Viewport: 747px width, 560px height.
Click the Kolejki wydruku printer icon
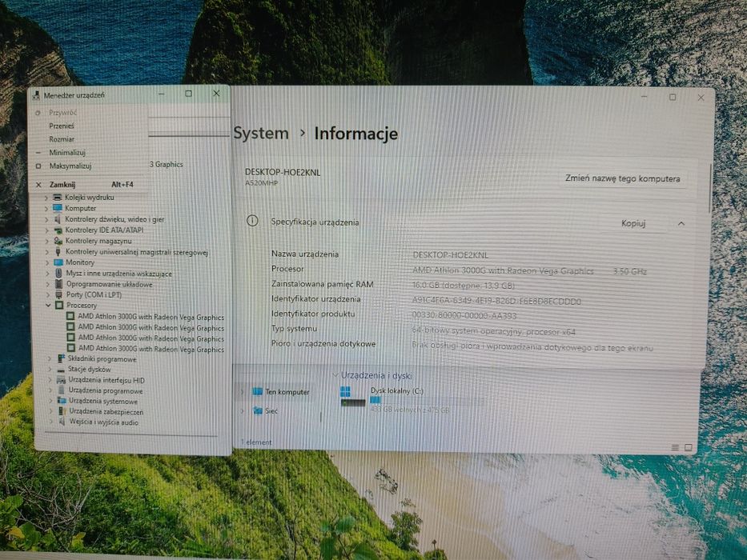pos(58,197)
